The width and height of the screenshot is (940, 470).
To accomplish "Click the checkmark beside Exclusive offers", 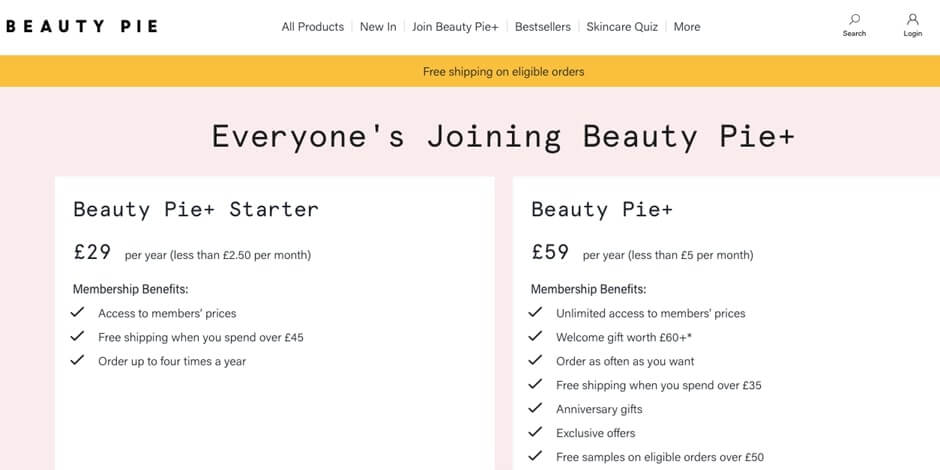I will [535, 432].
